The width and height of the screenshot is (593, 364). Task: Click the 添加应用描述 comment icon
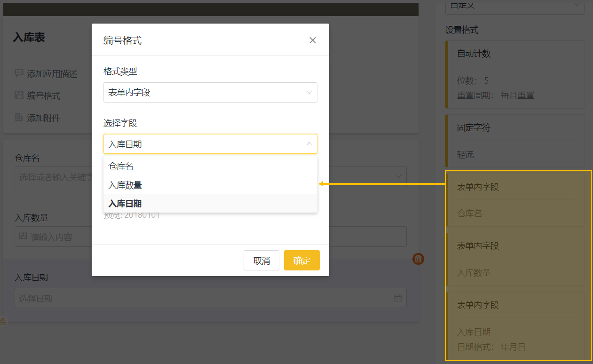pyautogui.click(x=19, y=73)
